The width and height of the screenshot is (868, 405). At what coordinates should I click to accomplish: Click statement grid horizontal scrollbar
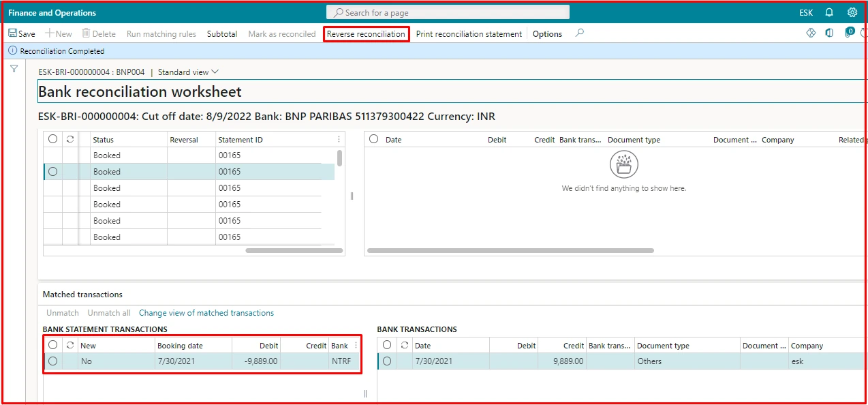coord(294,250)
